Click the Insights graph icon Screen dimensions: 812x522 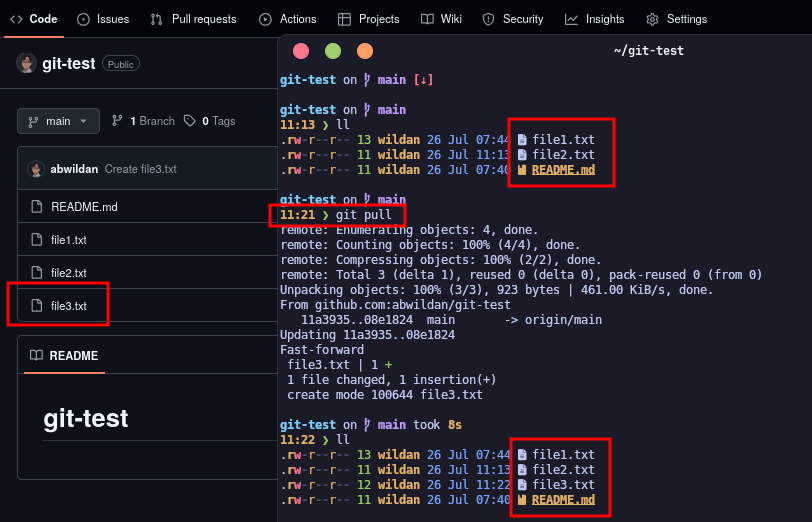[571, 20]
